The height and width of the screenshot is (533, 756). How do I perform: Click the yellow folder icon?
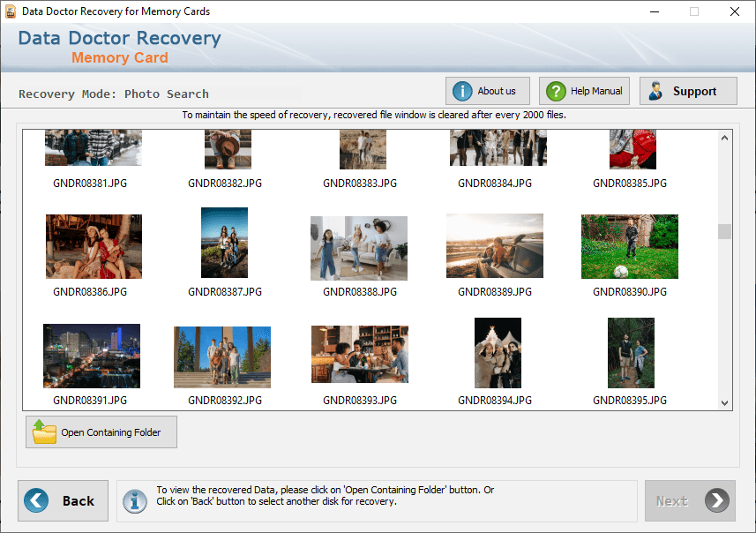coord(44,432)
